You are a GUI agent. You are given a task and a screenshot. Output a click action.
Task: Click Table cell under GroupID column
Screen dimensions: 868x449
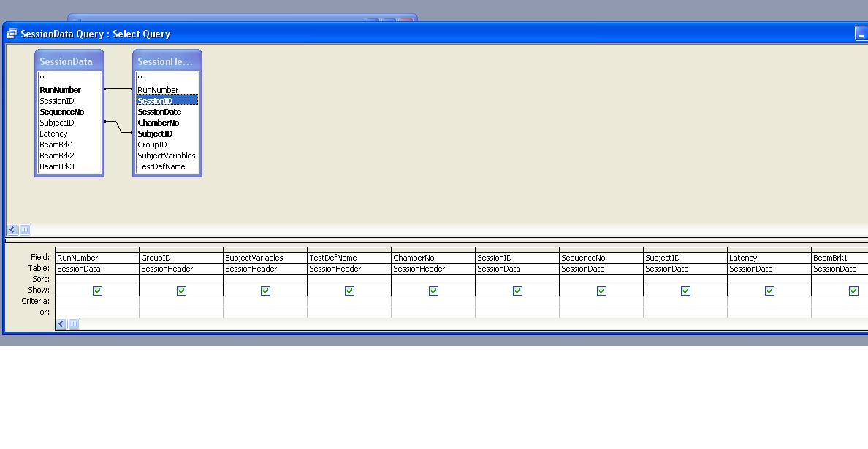pos(181,269)
